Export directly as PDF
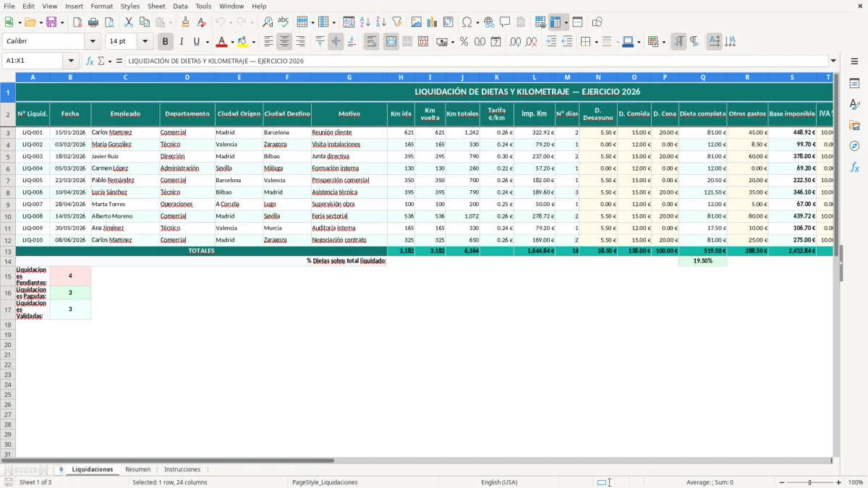 (77, 22)
